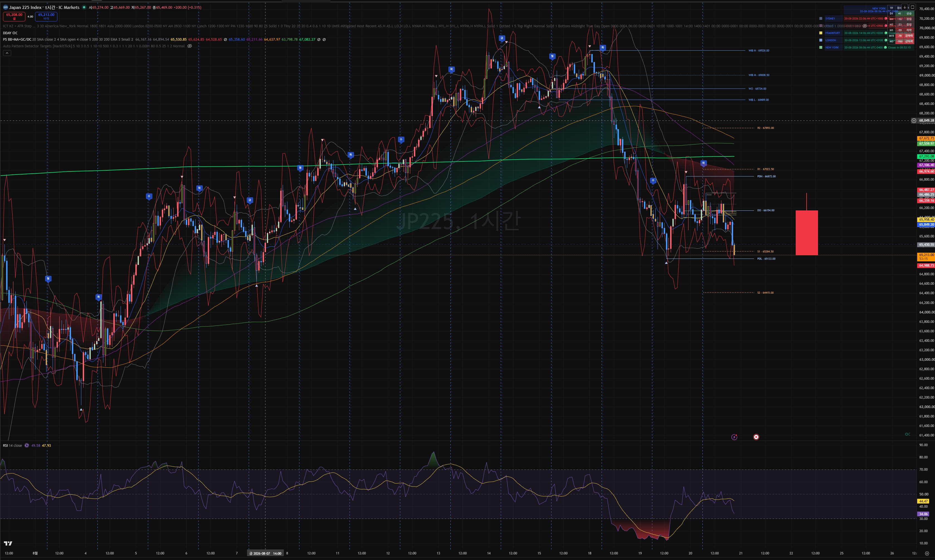Click the yellow 44.47 RSI scale label
Viewport: 935px width, 560px height.
[x=923, y=501]
